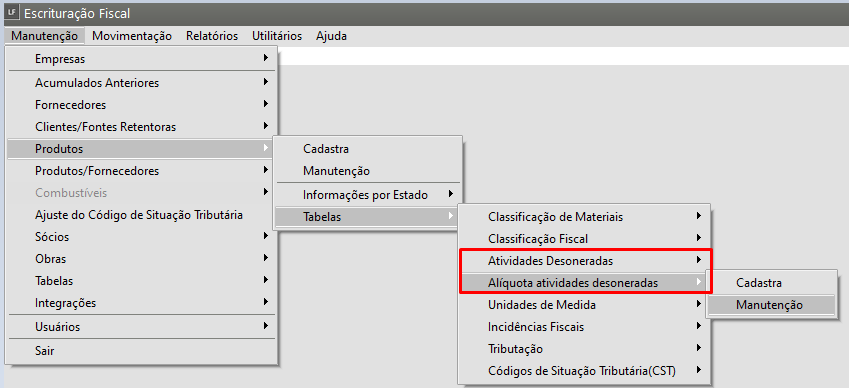The image size is (849, 388).
Task: Select Cadastra in the Produtos submenu
Action: click(368, 148)
